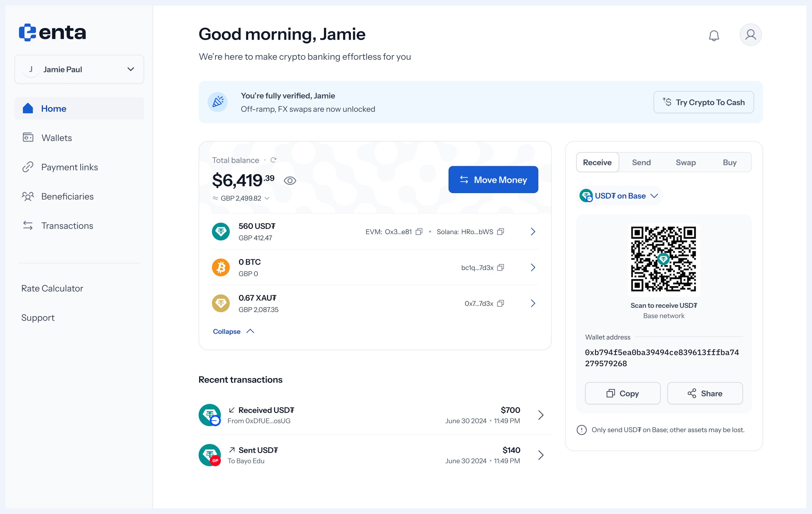
Task: Go to Home in sidebar
Action: (79, 108)
